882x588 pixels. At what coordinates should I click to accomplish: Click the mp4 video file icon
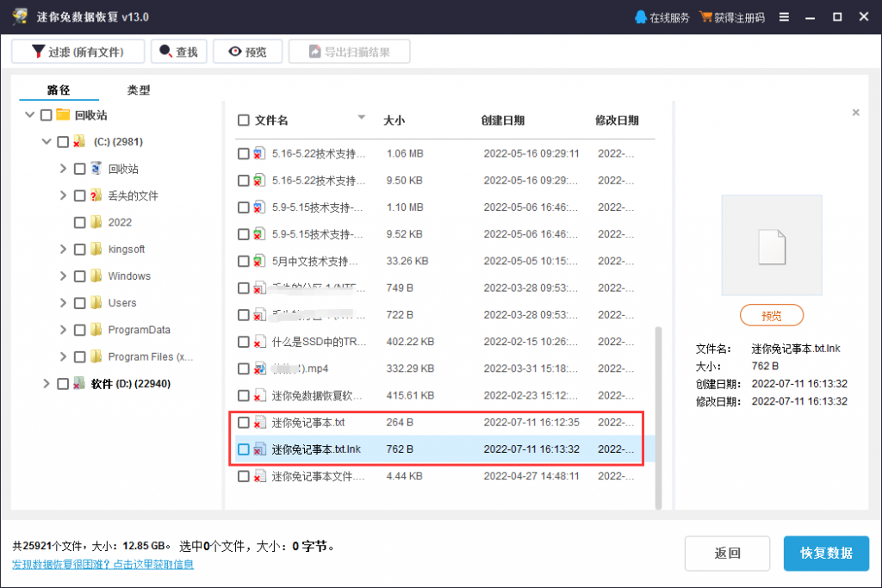(259, 368)
